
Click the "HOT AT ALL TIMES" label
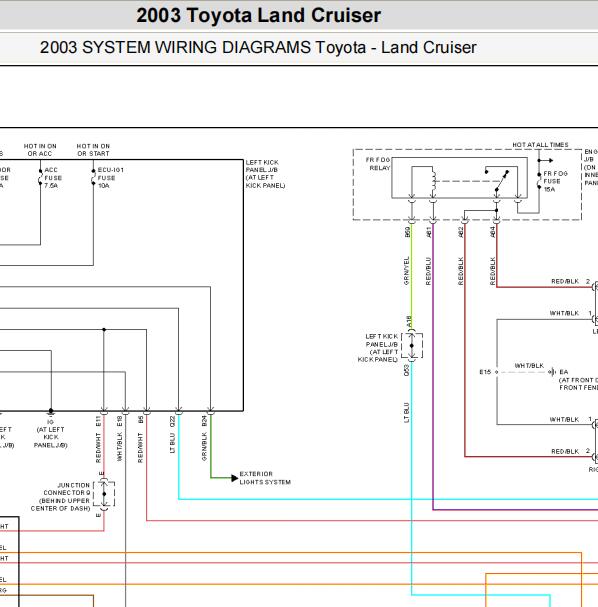coord(540,145)
